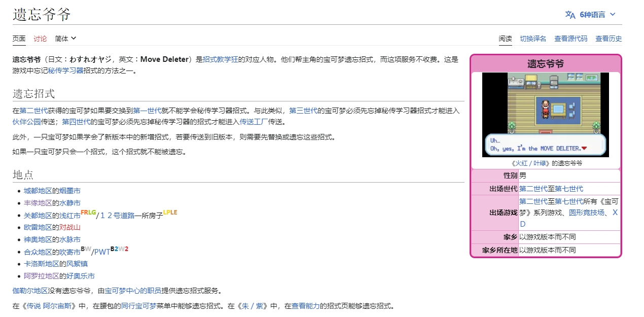Screen dimensions: 644x317
Task: Open the 招式教学狂 link
Action: coord(221,59)
